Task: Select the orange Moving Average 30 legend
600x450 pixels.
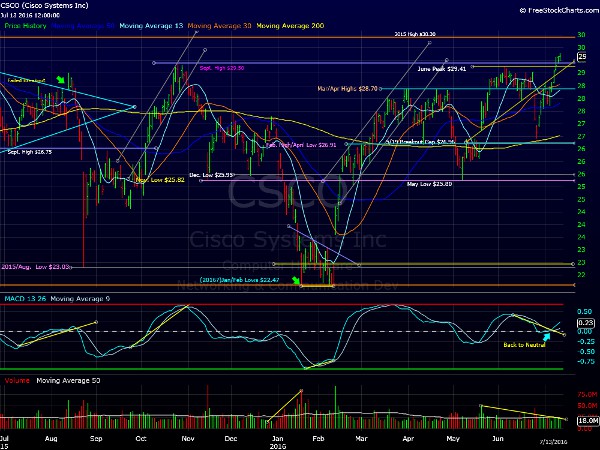Action: coord(219,26)
